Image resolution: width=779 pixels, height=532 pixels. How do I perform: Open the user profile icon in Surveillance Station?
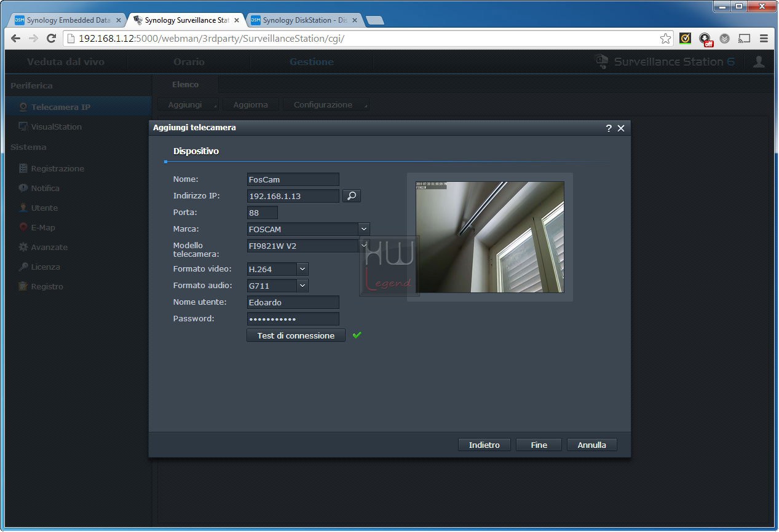pyautogui.click(x=759, y=61)
